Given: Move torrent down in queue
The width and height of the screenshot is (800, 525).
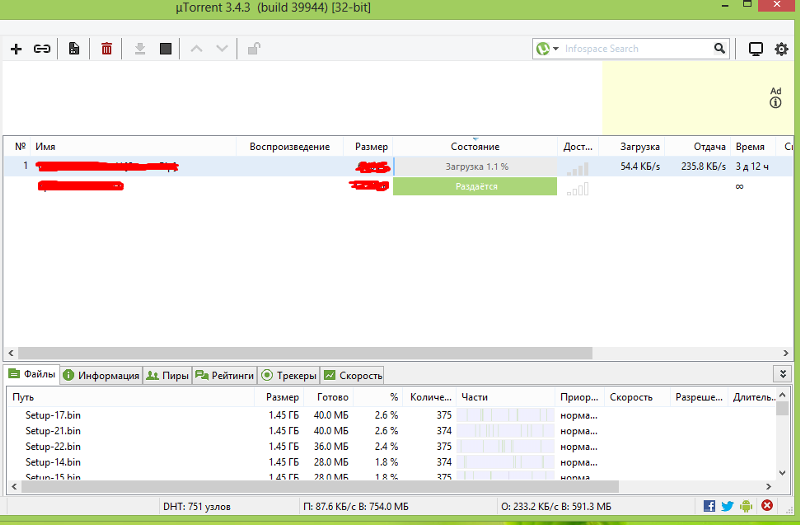Looking at the screenshot, I should (222, 49).
